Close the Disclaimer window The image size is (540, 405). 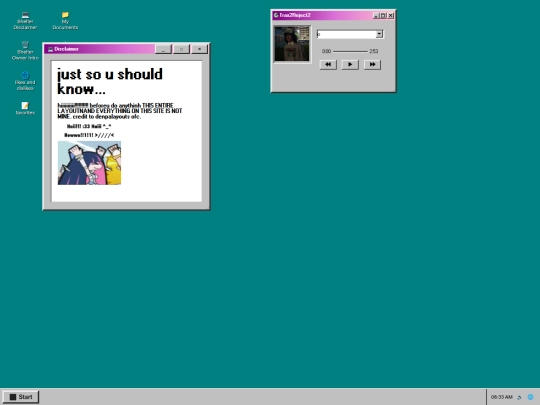point(199,49)
